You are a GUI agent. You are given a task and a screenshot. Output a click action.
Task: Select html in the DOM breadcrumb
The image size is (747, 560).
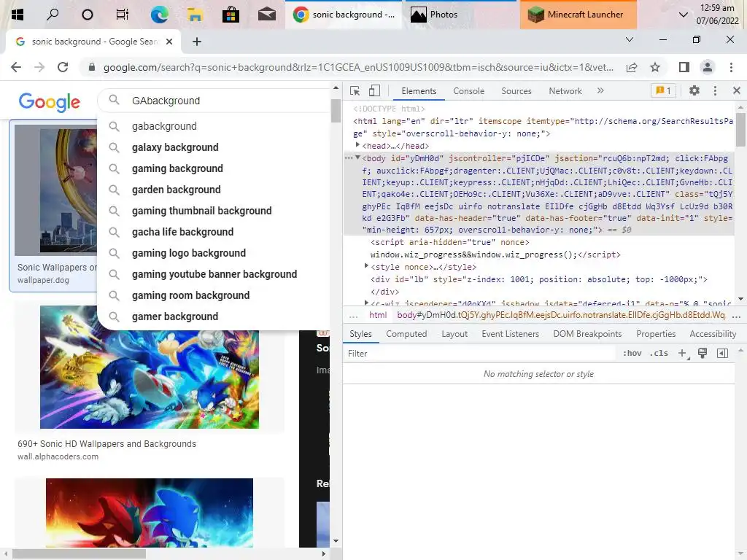[378, 315]
